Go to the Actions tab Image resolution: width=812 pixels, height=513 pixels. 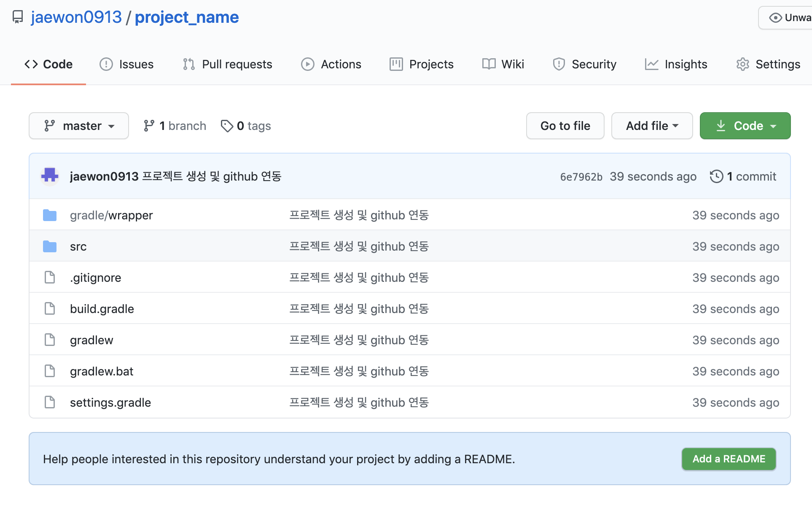pos(331,64)
